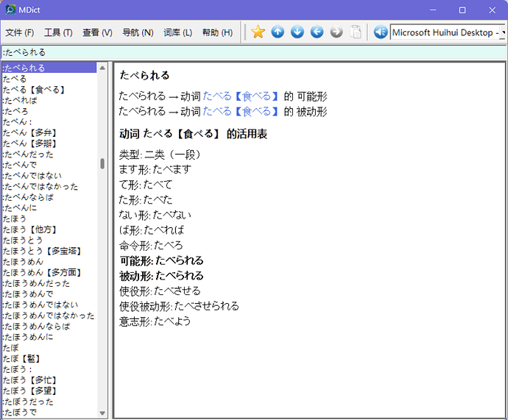Select list entry :たべれば
The width and height of the screenshot is (508, 420).
tap(49, 100)
